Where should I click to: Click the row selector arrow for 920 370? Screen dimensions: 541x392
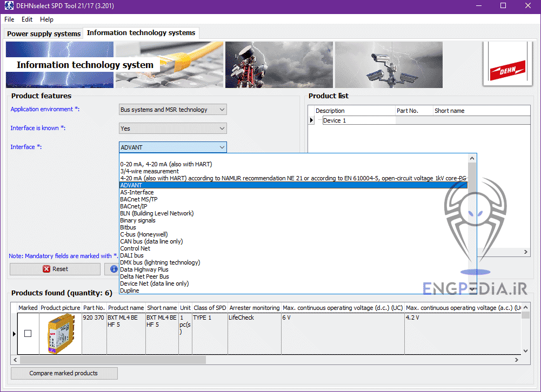pyautogui.click(x=14, y=334)
